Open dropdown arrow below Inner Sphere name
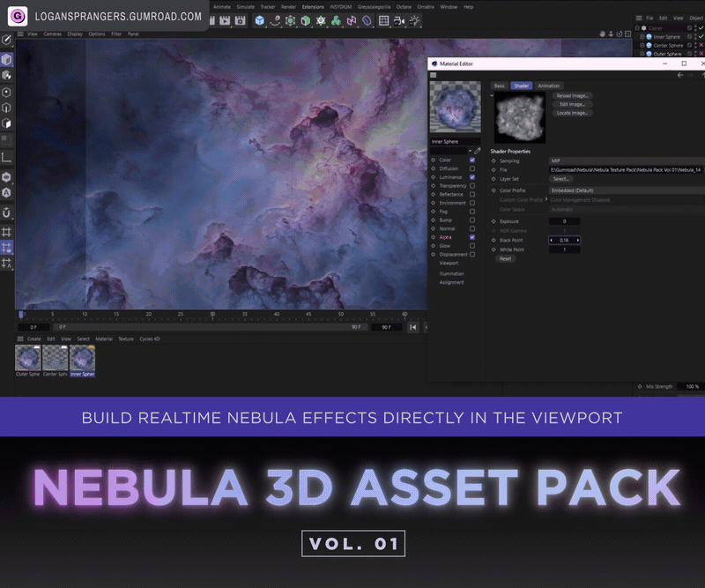This screenshot has width=705, height=588. (x=471, y=151)
